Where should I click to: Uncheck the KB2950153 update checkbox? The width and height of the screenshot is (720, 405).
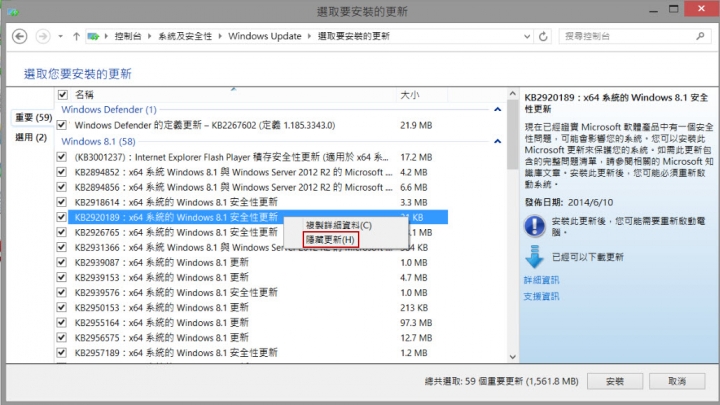(61, 307)
